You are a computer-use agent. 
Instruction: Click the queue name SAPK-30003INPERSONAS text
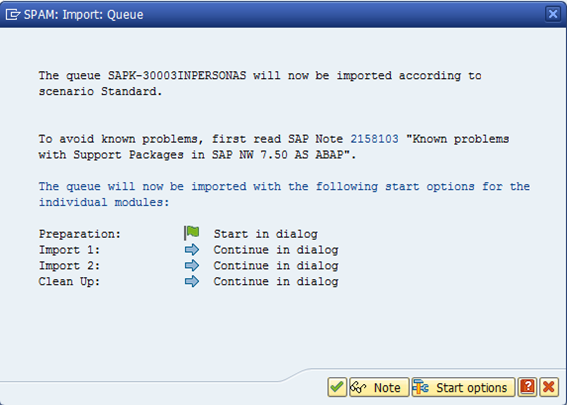pos(177,76)
